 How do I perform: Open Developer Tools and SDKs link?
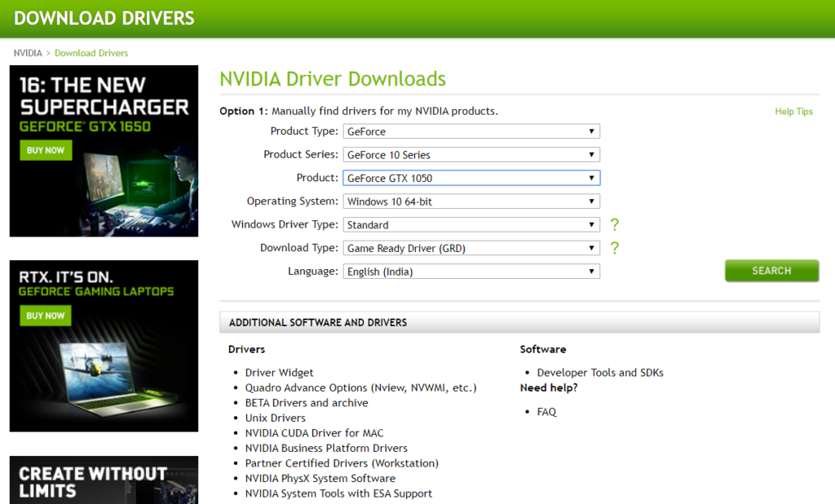[600, 373]
